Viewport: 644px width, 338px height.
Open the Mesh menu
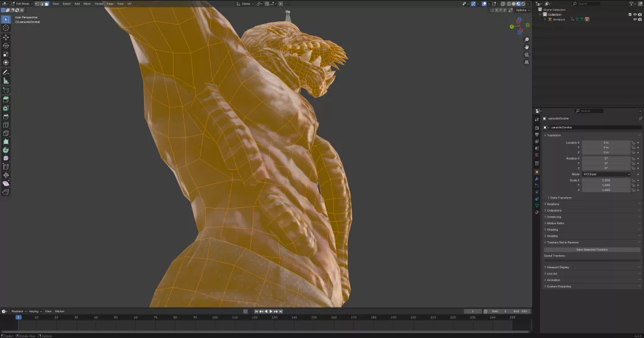click(x=87, y=4)
